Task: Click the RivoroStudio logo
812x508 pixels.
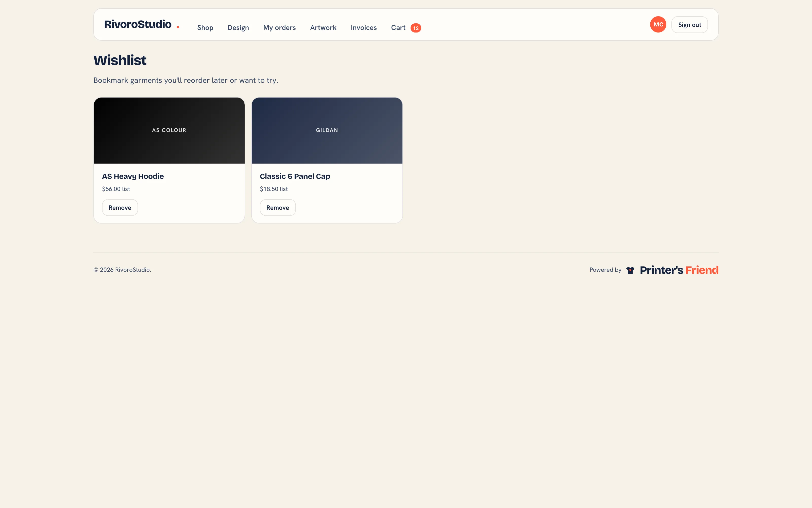Action: point(142,25)
